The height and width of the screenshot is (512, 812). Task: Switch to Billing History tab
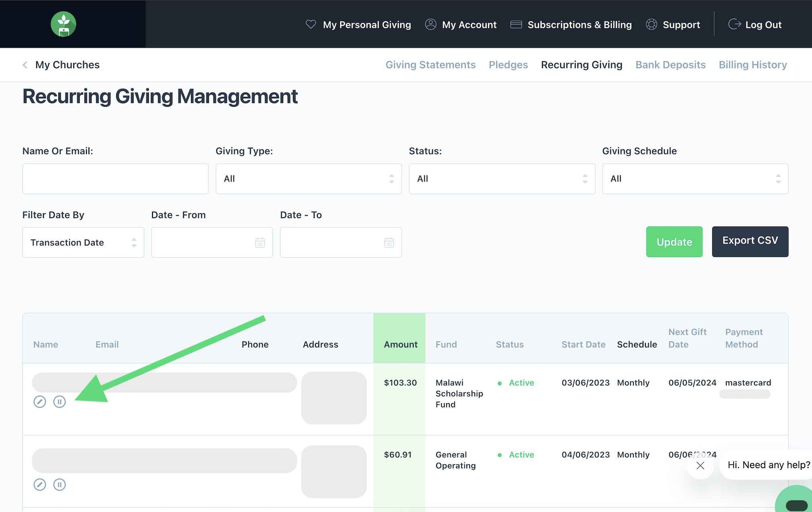(x=753, y=65)
